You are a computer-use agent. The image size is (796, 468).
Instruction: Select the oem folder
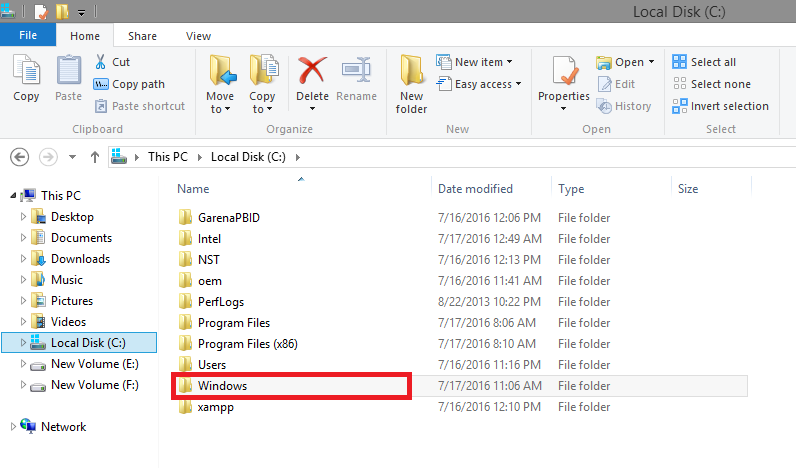pyautogui.click(x=210, y=281)
